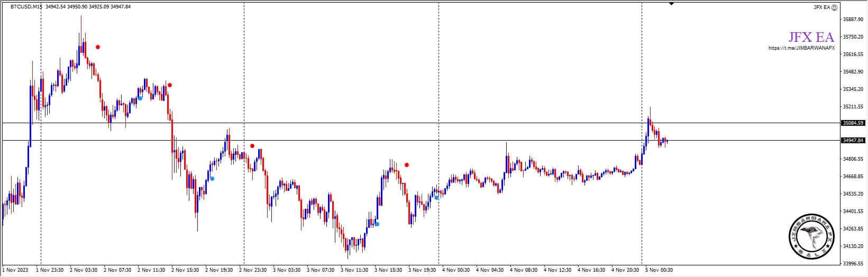This screenshot has width=868, height=277.
Task: Click the large purple JFX EA title
Action: pyautogui.click(x=811, y=37)
